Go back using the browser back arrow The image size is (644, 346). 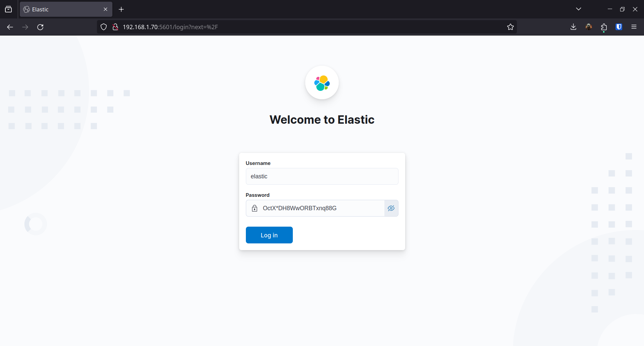pos(10,27)
